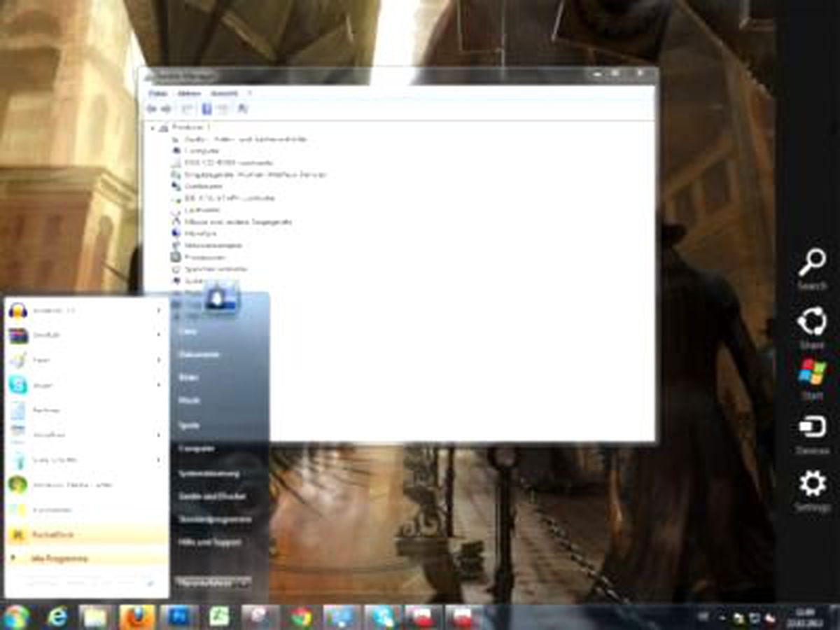Select Monitore device category
Viewport: 840px width, 630px height.
click(201, 234)
